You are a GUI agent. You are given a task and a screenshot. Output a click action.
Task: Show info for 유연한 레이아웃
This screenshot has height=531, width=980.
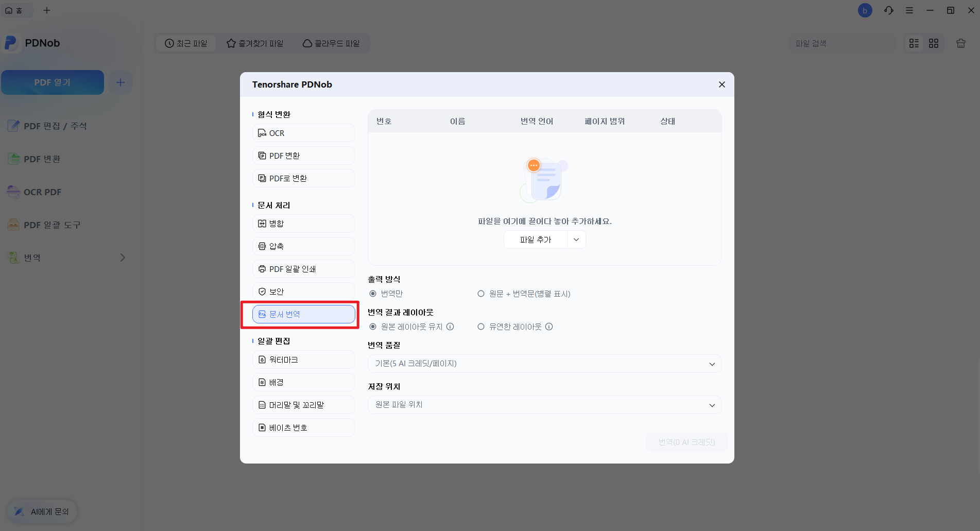(x=549, y=327)
